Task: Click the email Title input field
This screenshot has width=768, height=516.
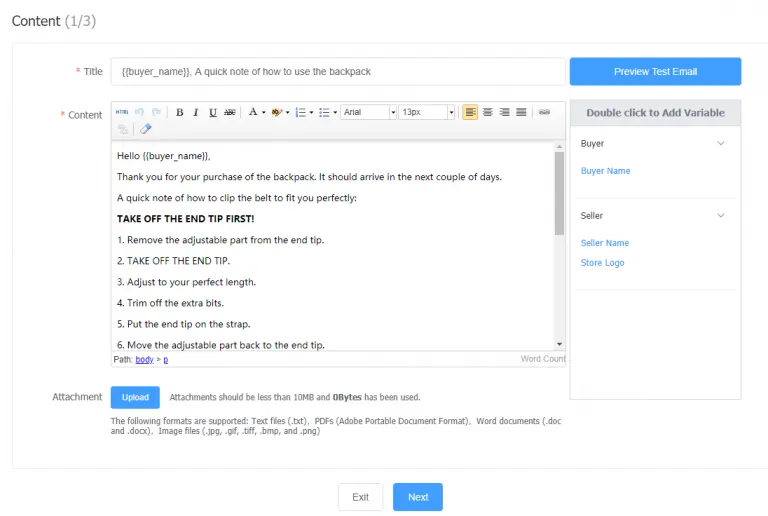Action: [x=337, y=72]
